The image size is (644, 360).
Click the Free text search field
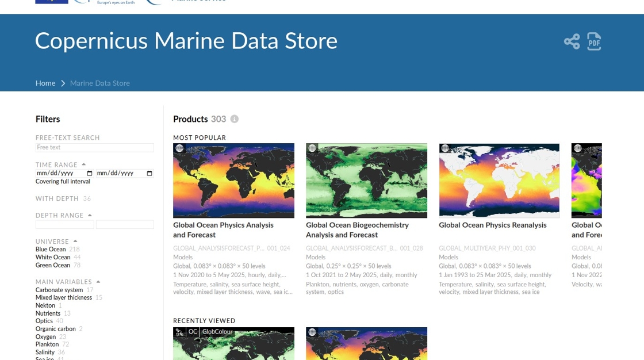pos(94,148)
